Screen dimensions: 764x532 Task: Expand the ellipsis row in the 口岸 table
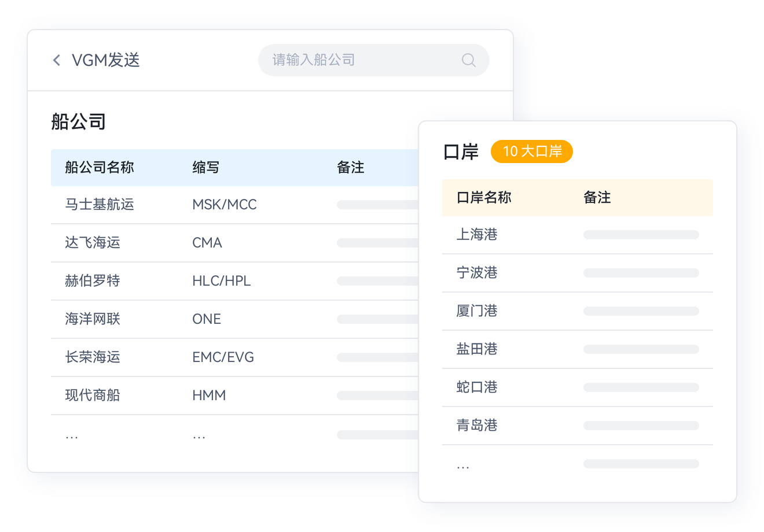point(463,463)
